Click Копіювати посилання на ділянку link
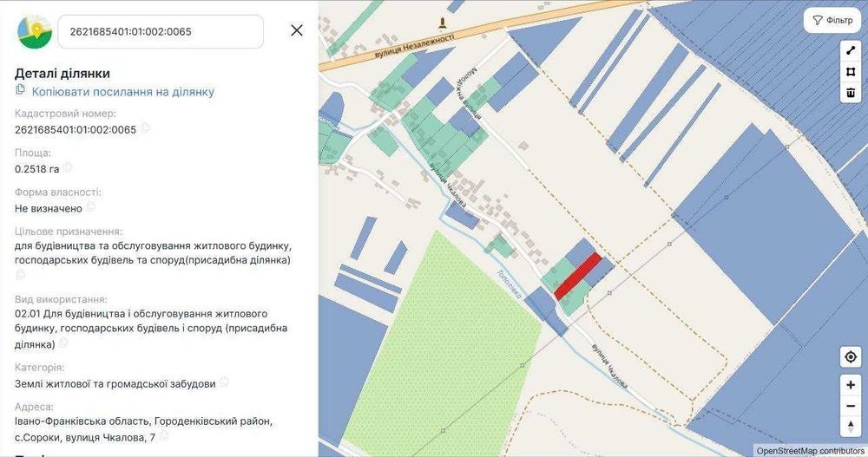This screenshot has width=868, height=457. (x=123, y=92)
